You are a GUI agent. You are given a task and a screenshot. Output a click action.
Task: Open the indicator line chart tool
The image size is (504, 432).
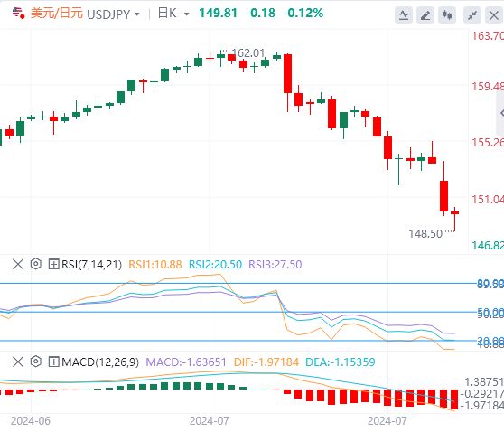click(404, 15)
